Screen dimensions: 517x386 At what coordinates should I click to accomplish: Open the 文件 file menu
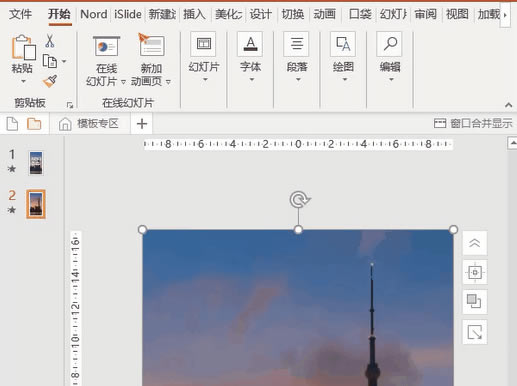(x=21, y=14)
